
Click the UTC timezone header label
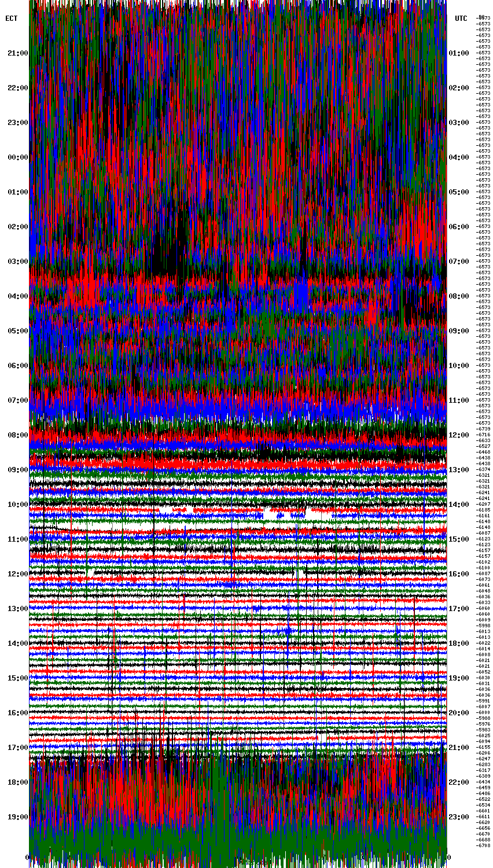click(x=461, y=19)
